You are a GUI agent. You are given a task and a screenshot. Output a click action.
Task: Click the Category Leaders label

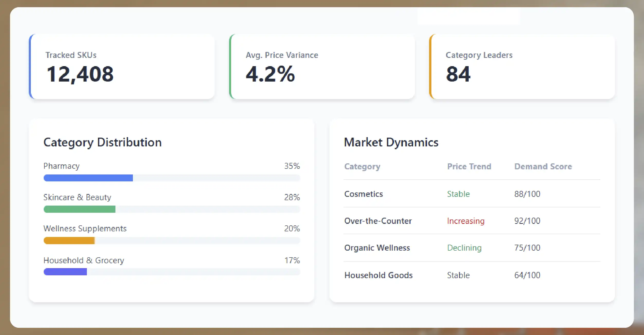[479, 55]
